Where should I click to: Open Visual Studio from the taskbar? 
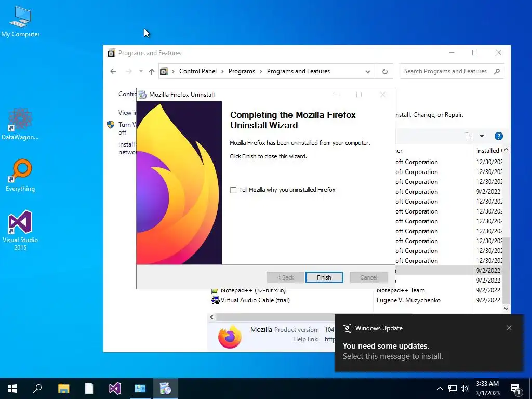point(115,389)
